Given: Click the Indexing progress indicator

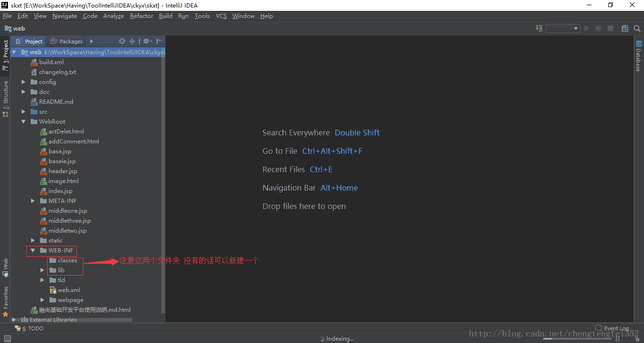Looking at the screenshot, I should click(337, 339).
